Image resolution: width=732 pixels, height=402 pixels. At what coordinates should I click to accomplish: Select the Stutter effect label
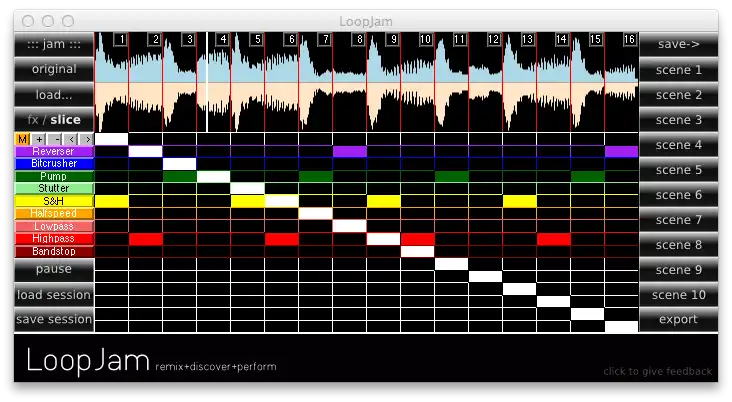tap(54, 188)
